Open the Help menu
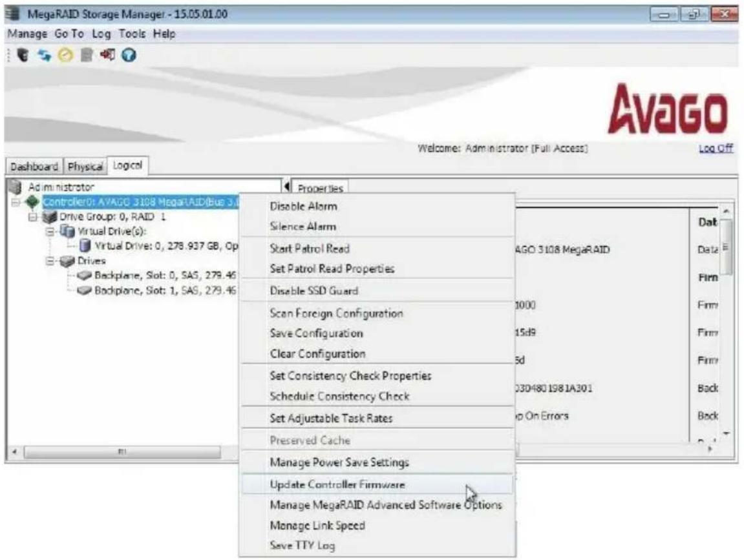Viewport: 744px width, 560px height. click(x=164, y=34)
